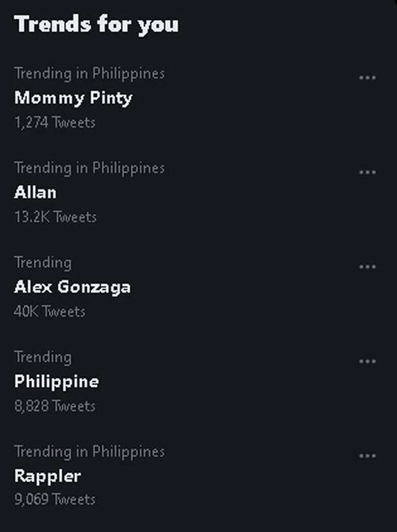This screenshot has width=397, height=532.
Task: Click the 1,274 Tweets count
Action: tap(55, 122)
